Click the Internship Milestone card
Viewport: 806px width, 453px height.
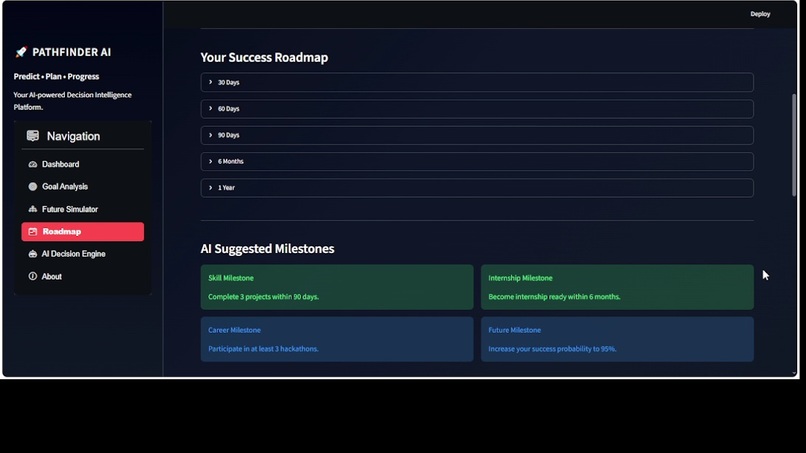click(x=617, y=287)
